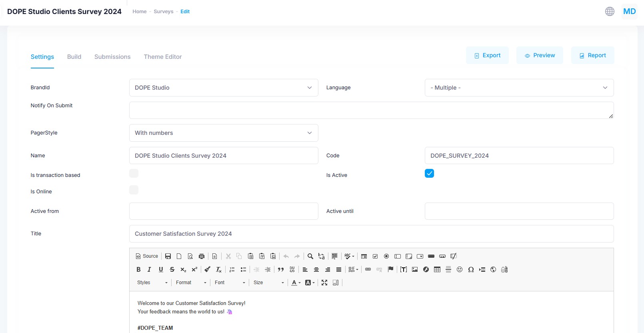Open the Spell Check dropdown

click(349, 256)
